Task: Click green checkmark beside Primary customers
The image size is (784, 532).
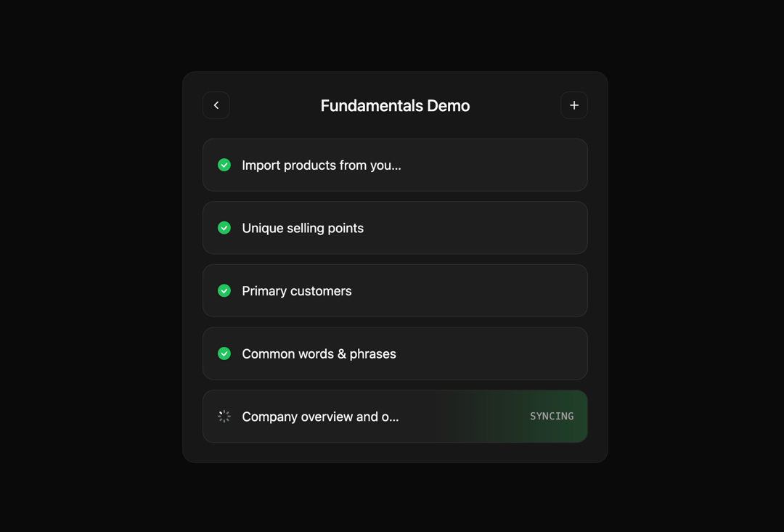Action: pos(224,291)
